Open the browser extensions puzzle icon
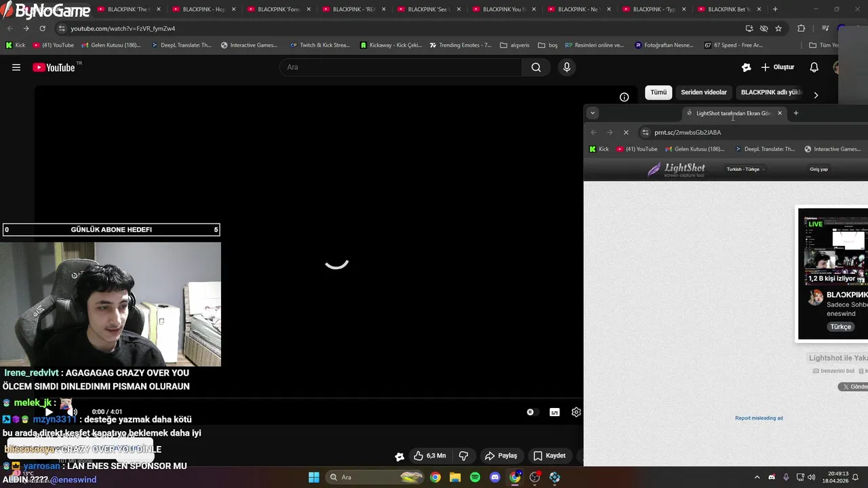The height and width of the screenshot is (488, 868). (802, 28)
